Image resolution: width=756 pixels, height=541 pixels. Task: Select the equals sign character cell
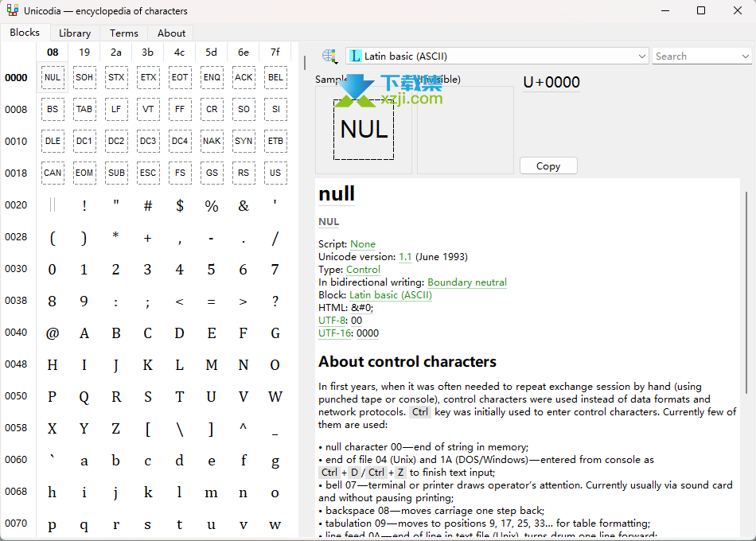click(x=212, y=301)
